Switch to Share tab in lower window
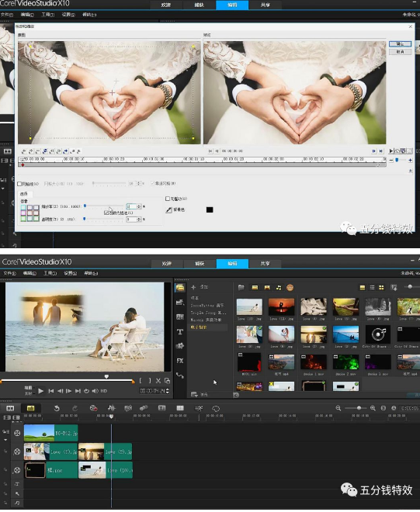 tap(265, 264)
